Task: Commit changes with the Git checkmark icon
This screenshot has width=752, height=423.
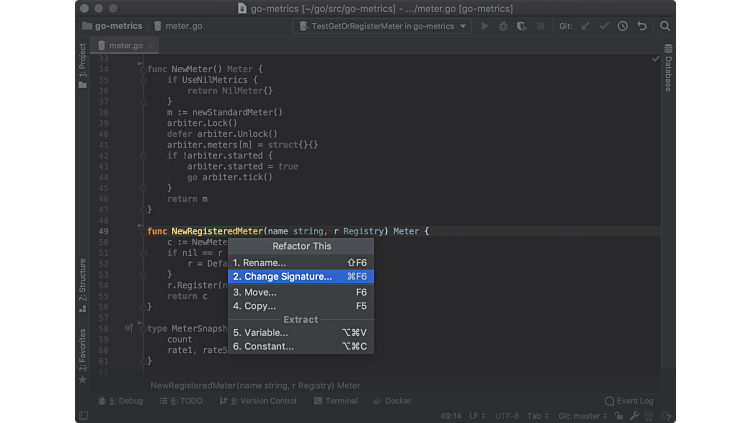Action: [604, 26]
